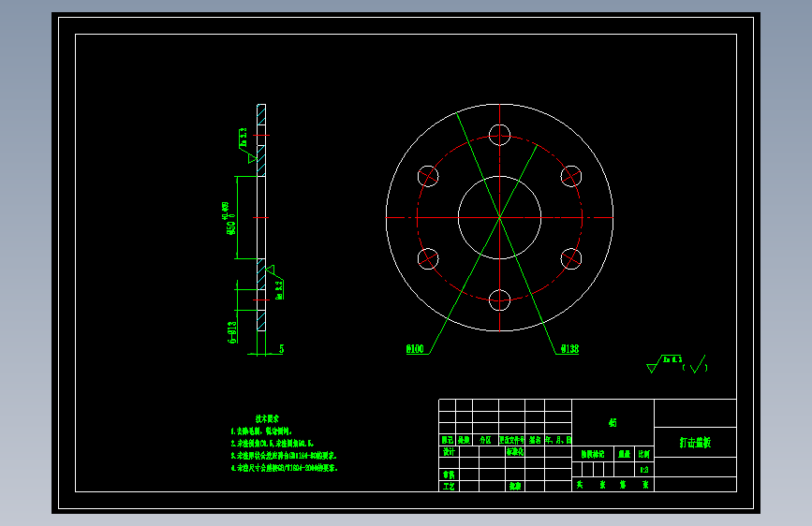Click the upper surface roughness symbol on section view
Screen dimensions: 812x526
coord(246,146)
